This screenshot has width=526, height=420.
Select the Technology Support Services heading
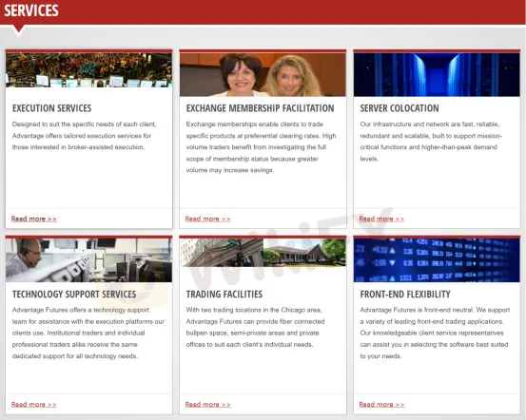pos(74,295)
